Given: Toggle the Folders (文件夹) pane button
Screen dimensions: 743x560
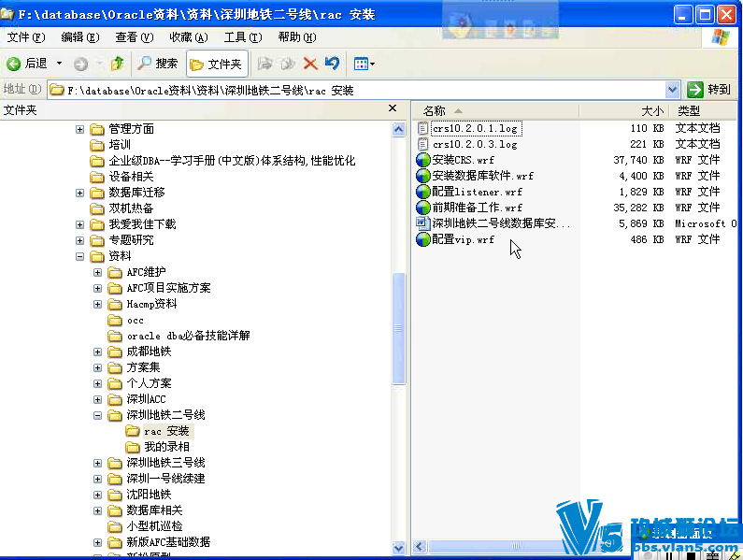Looking at the screenshot, I should [217, 64].
